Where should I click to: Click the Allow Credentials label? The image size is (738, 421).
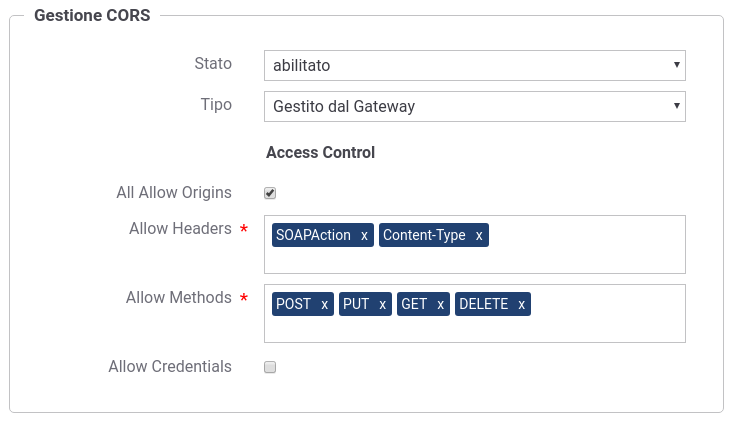pos(170,366)
